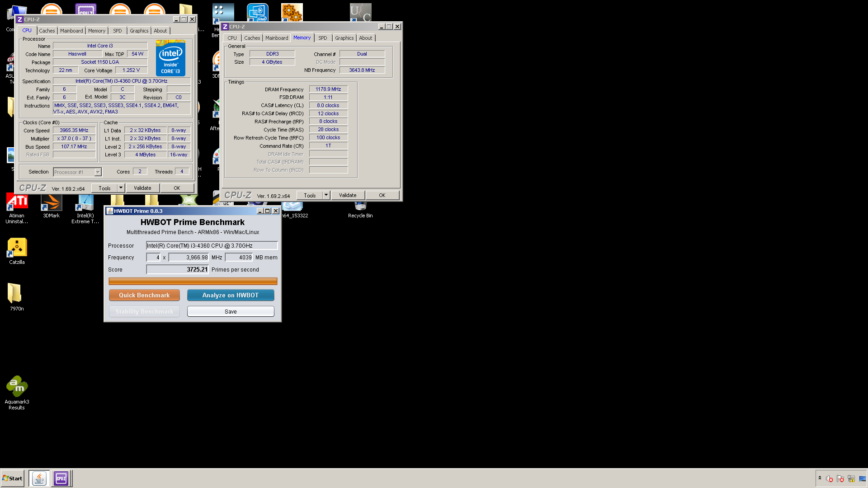Click the Core Voltage value 1.252 V

point(131,70)
